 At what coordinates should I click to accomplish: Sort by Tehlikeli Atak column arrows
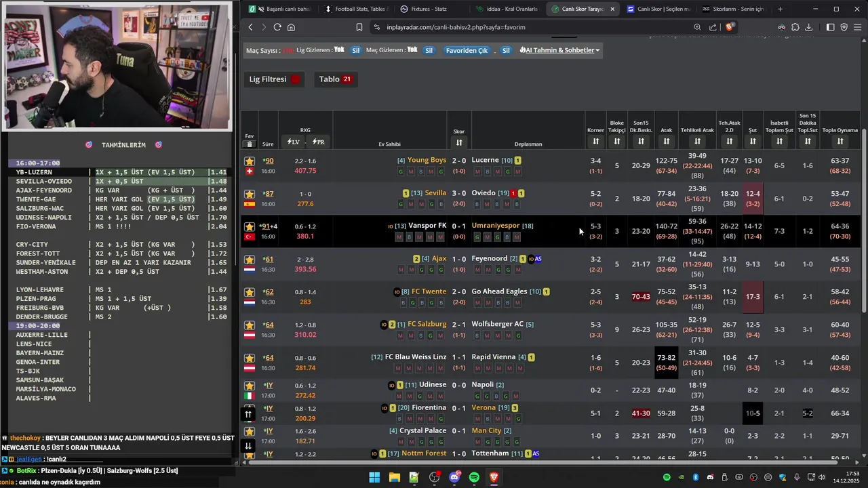697,141
